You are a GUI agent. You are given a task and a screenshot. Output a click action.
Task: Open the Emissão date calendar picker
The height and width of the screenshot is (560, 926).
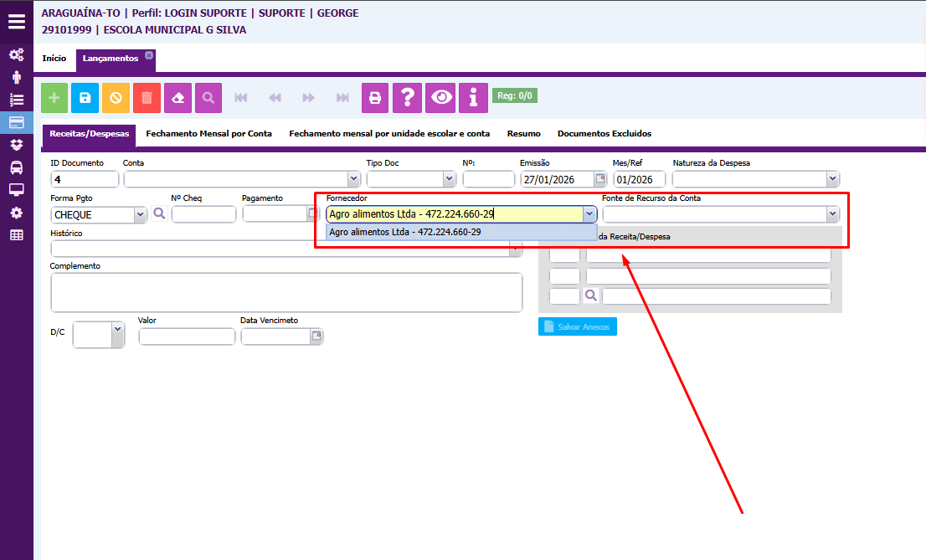coord(599,179)
